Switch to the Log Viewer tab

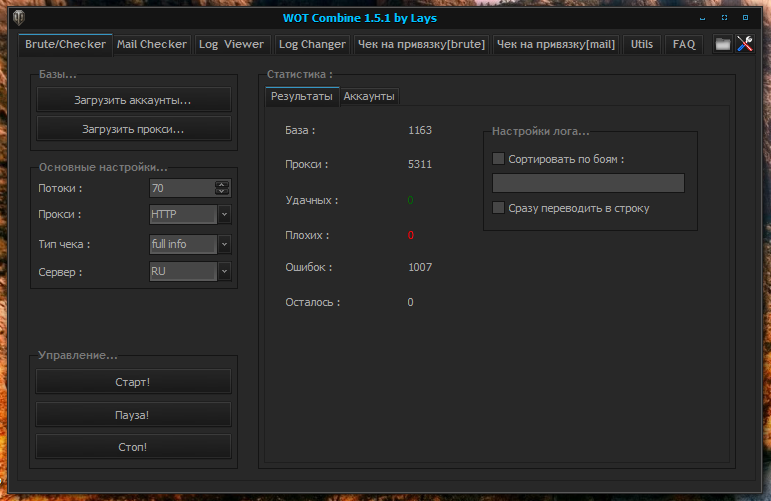[231, 44]
